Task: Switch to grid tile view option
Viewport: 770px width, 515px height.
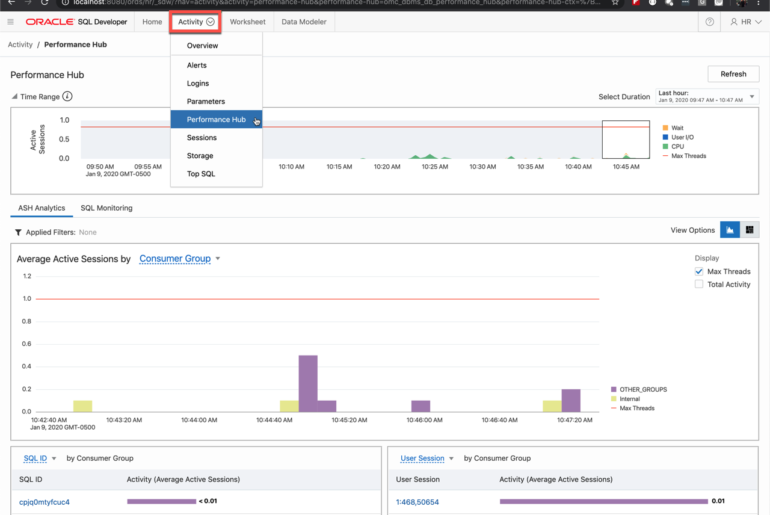Action: tap(749, 230)
